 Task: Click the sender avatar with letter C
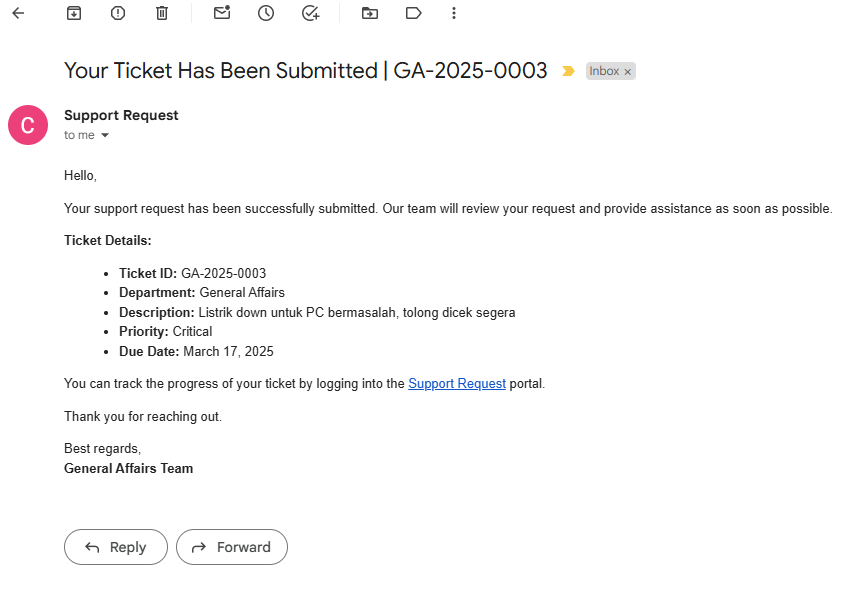click(x=28, y=125)
